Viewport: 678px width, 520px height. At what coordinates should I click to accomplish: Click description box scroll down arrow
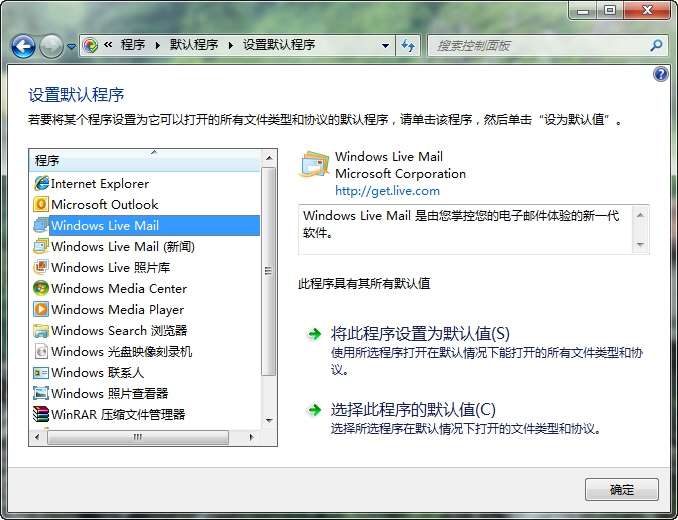[640, 245]
